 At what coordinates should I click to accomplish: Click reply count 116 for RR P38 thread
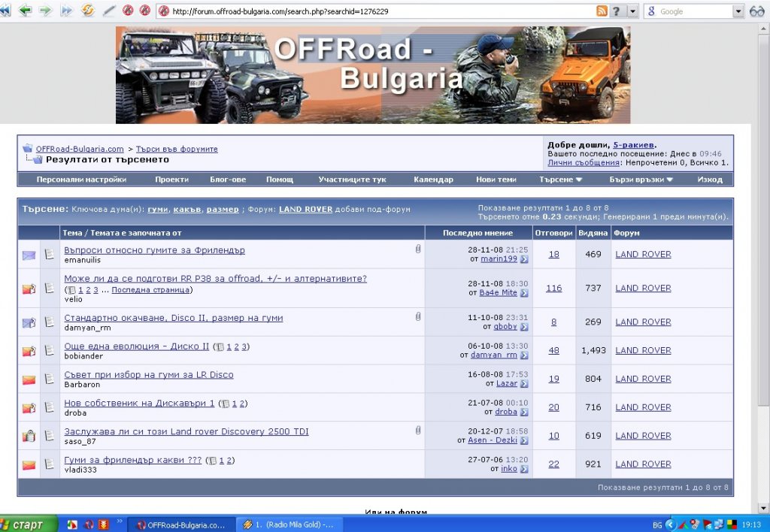553,288
